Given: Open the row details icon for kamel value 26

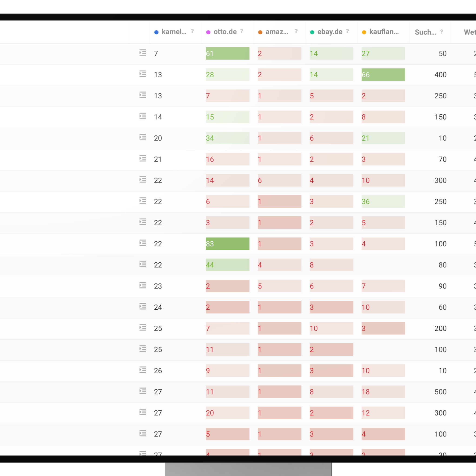Looking at the screenshot, I should (143, 370).
